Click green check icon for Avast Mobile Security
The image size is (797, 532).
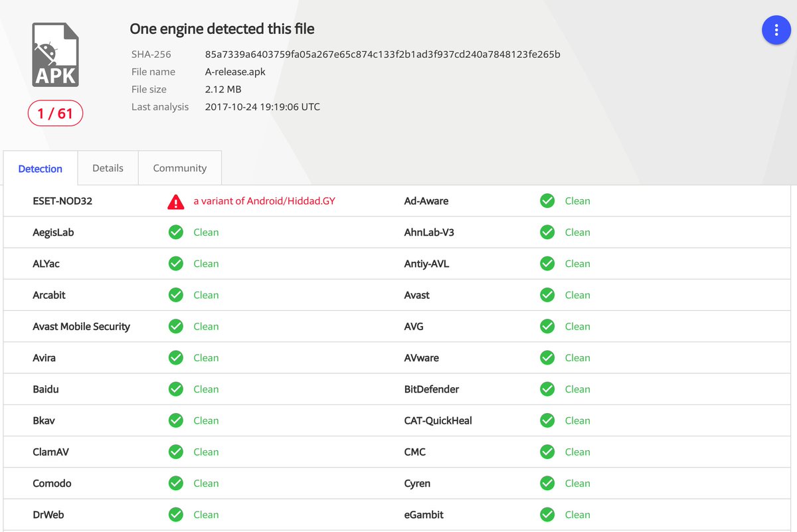coord(175,326)
